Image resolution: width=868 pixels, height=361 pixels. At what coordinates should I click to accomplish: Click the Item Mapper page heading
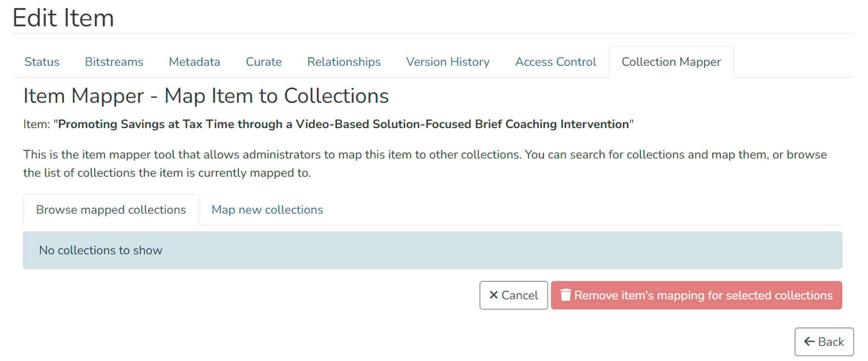tap(206, 96)
